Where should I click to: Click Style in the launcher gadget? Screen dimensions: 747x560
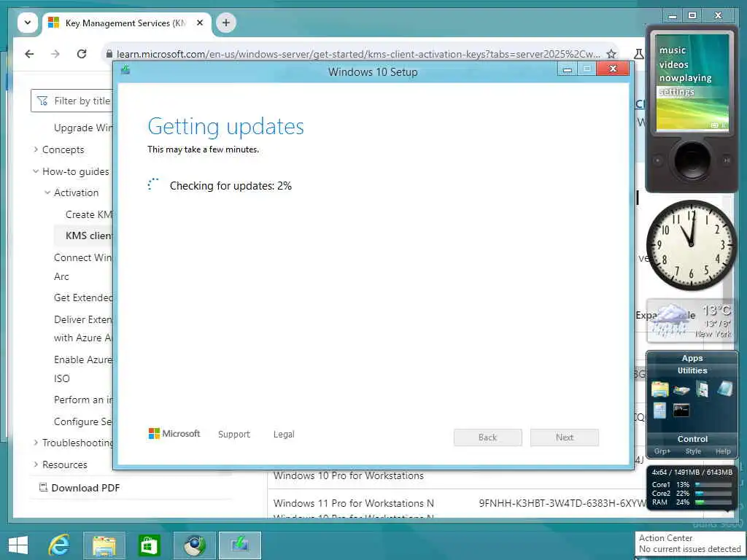(x=693, y=451)
